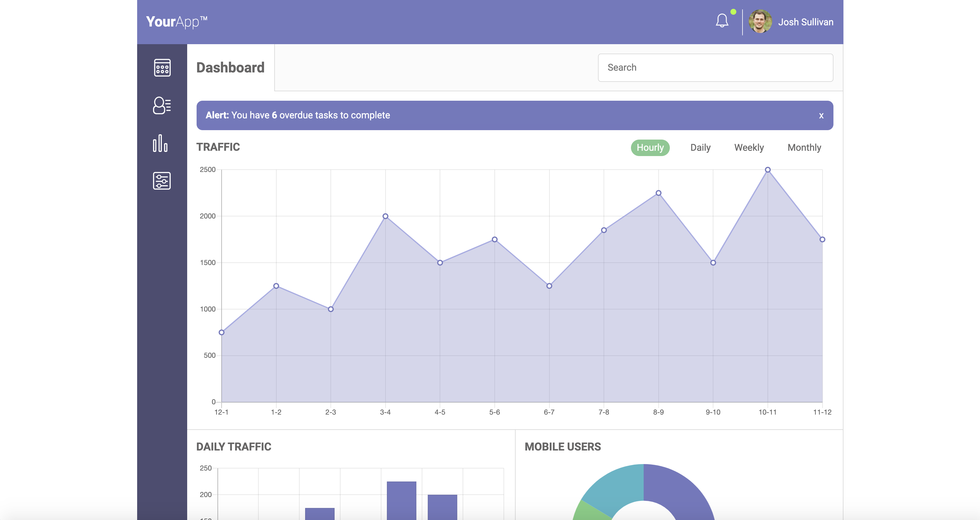The width and height of the screenshot is (980, 520).
Task: Click the 11-12 data point on traffic chart
Action: 822,239
